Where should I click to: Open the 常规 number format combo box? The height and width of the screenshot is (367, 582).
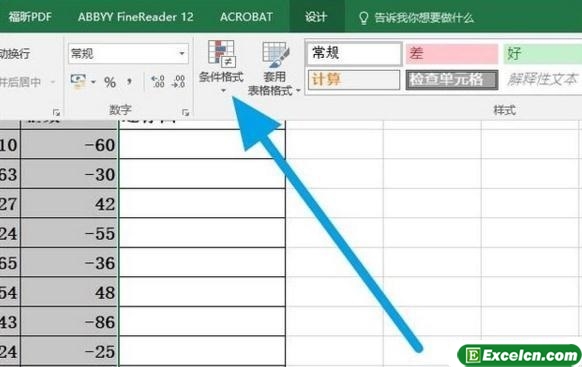point(128,53)
